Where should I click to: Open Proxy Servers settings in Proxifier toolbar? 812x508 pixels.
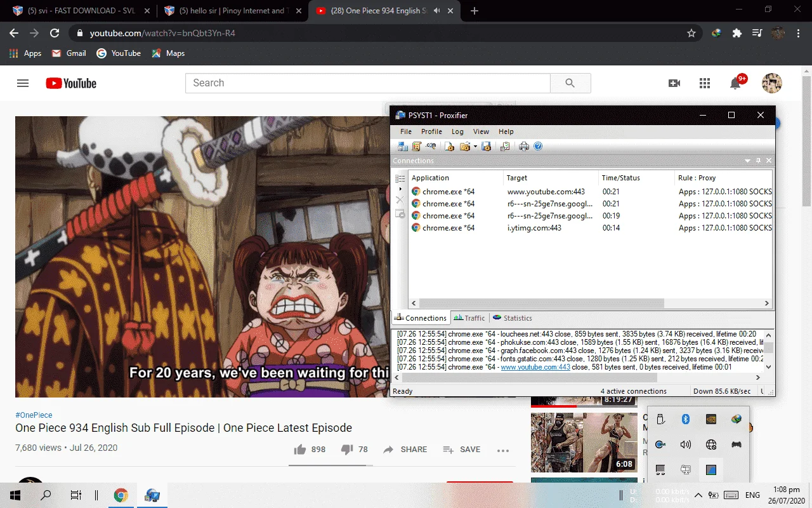tap(403, 147)
